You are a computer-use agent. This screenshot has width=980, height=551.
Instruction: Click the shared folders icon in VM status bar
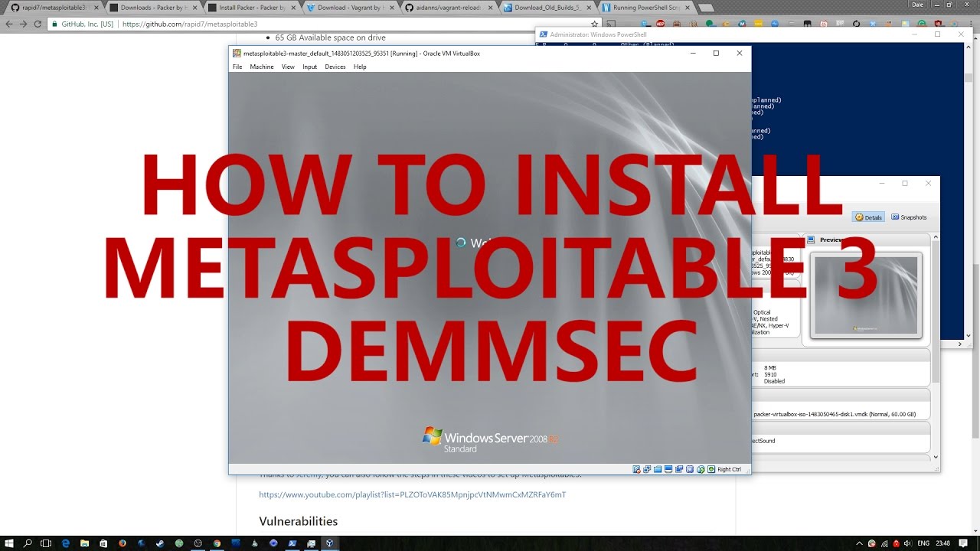(658, 469)
